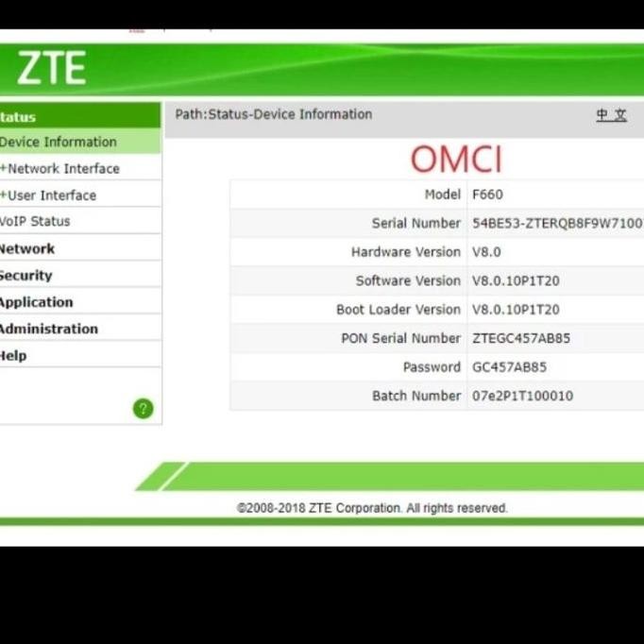
Task: Click the Serial Number value 54BE53-ZTERQB8F9W7100
Action: [x=558, y=223]
